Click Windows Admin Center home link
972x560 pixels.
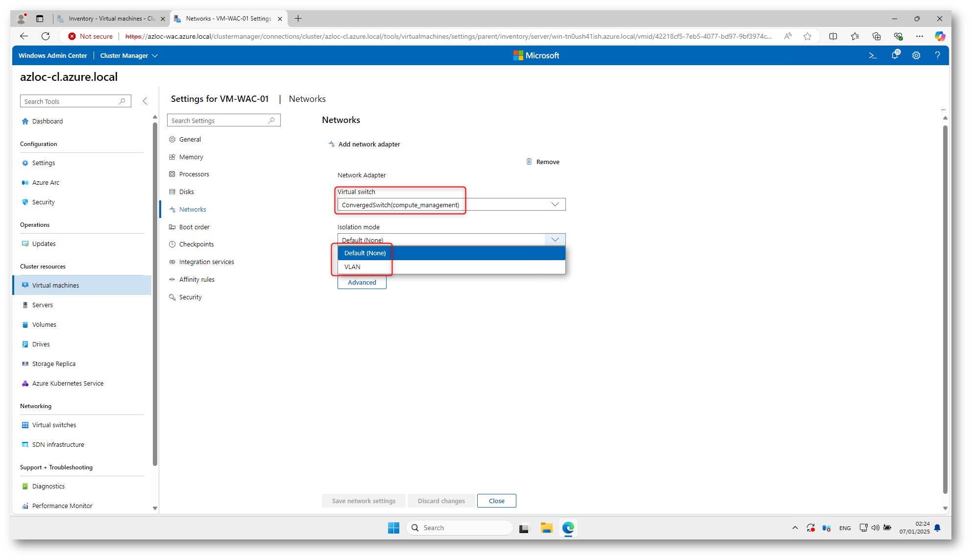[53, 56]
